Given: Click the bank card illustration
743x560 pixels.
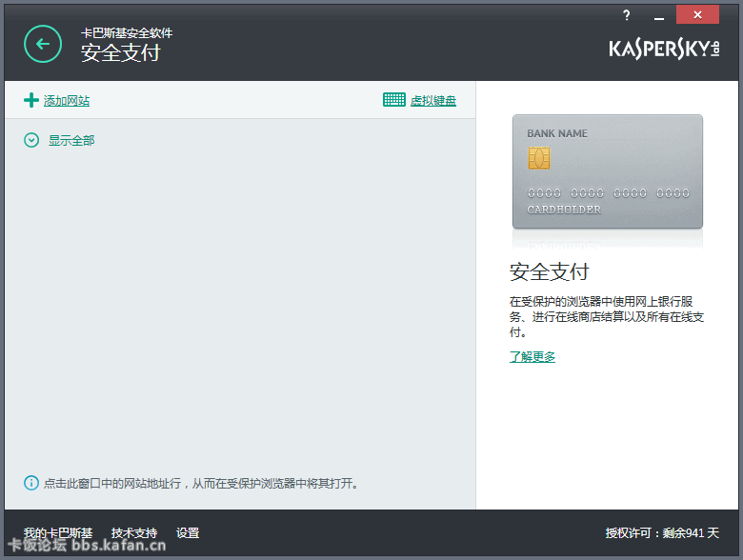Looking at the screenshot, I should coord(608,171).
